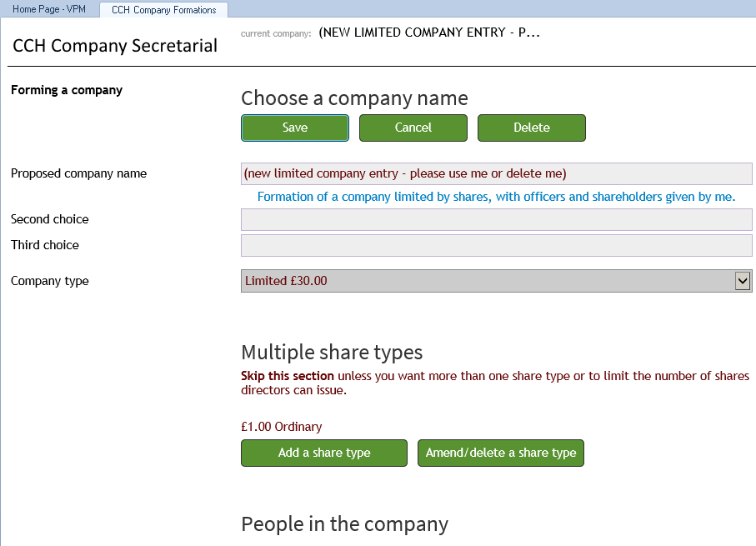Click the bold Skip this section text
Image resolution: width=756 pixels, height=546 pixels.
[x=288, y=376]
